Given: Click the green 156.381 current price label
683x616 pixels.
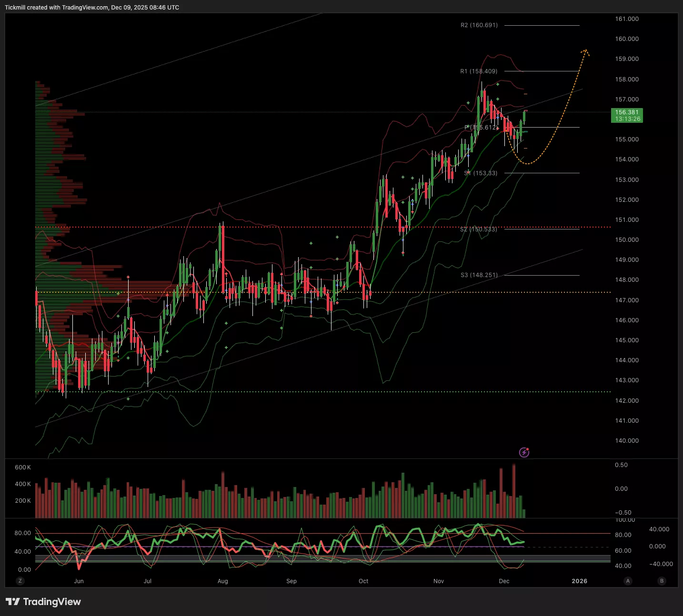Looking at the screenshot, I should pyautogui.click(x=627, y=116).
